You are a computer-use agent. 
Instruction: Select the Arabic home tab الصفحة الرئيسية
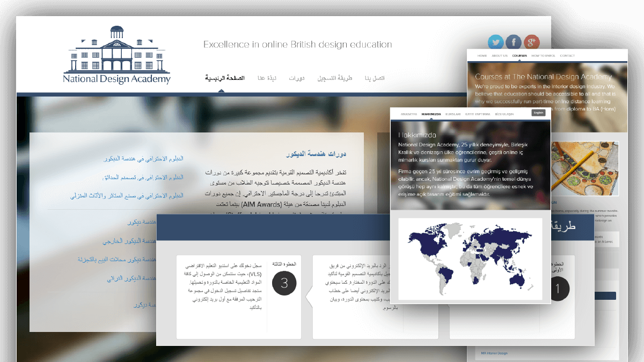tap(225, 77)
